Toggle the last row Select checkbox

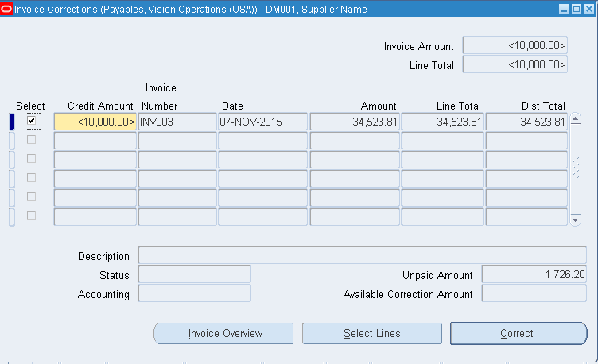(32, 216)
